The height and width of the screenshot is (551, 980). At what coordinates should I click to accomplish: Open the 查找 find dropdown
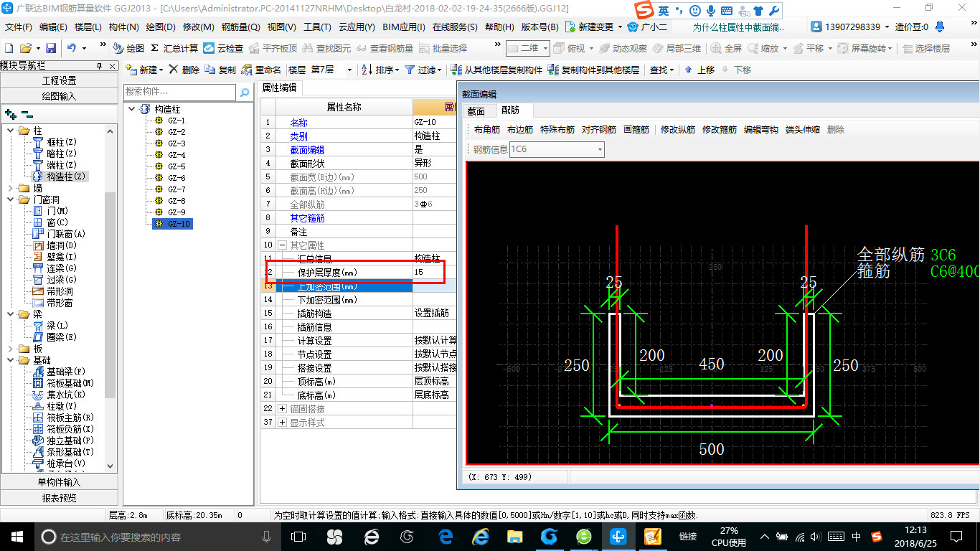coord(661,70)
